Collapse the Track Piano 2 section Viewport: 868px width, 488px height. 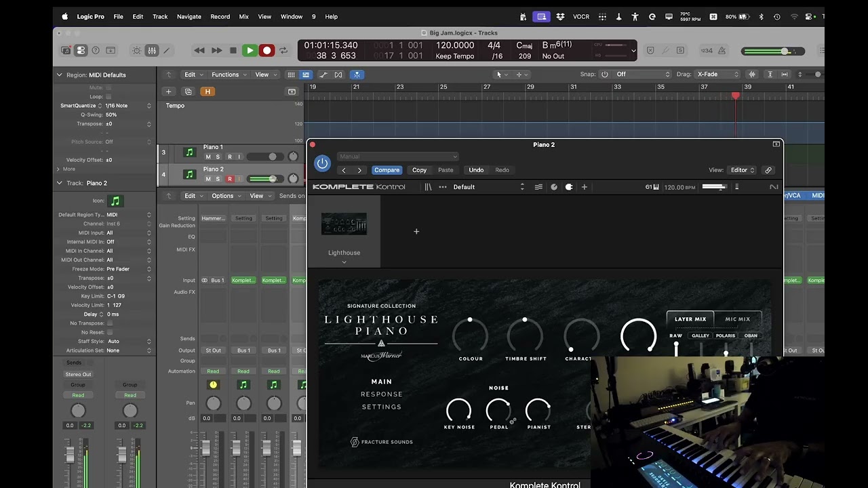click(x=59, y=183)
